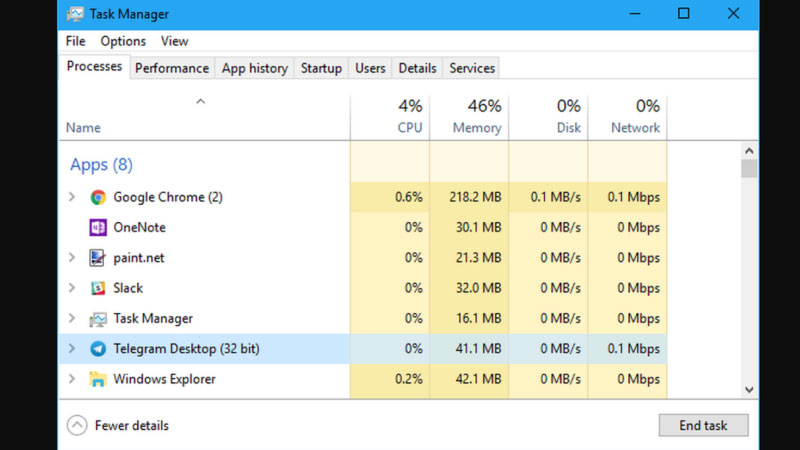Sort by the Network column header

pos(635,128)
